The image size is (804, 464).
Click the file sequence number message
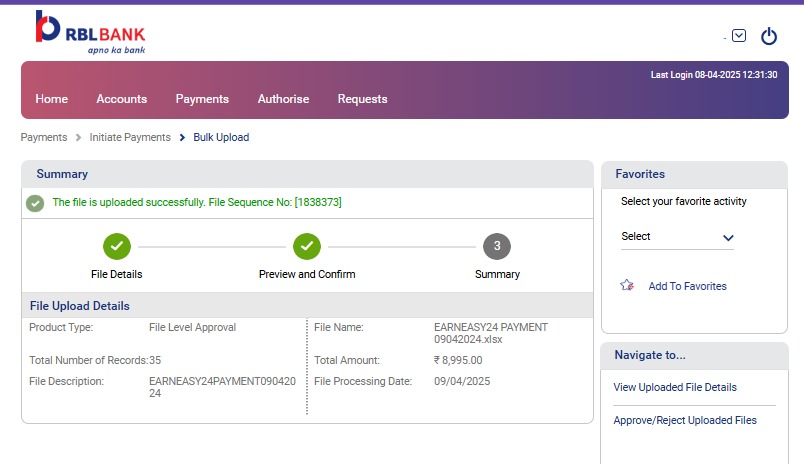click(x=197, y=203)
